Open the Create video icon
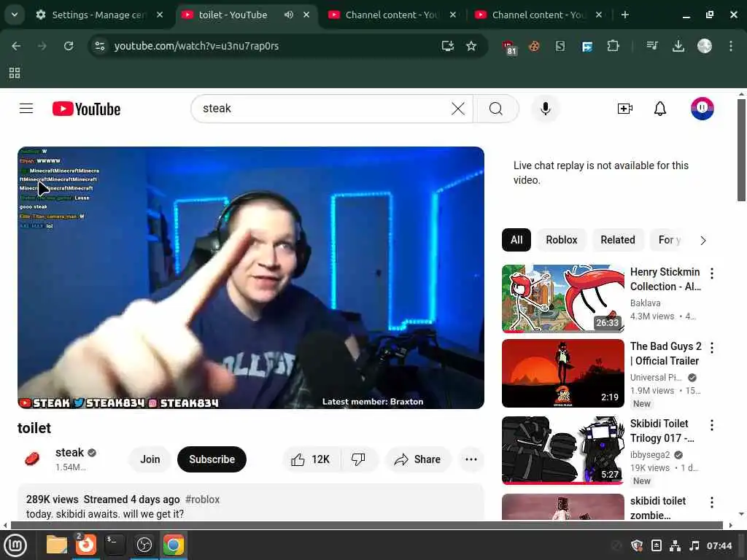This screenshot has width=747, height=560. point(624,109)
